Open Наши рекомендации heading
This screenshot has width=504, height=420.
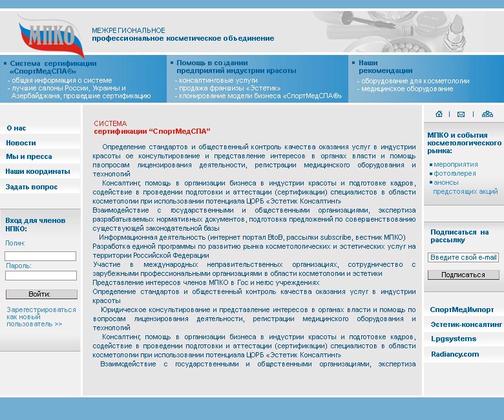pos(385,67)
